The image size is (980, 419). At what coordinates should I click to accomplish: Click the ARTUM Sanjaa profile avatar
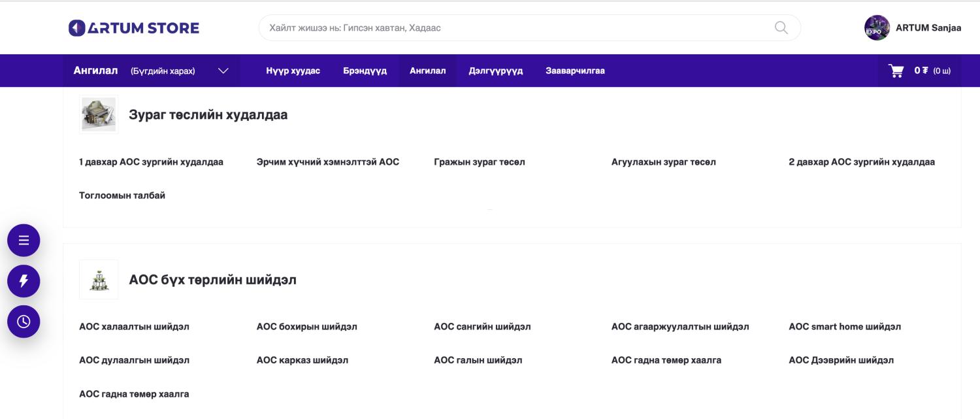click(x=877, y=28)
